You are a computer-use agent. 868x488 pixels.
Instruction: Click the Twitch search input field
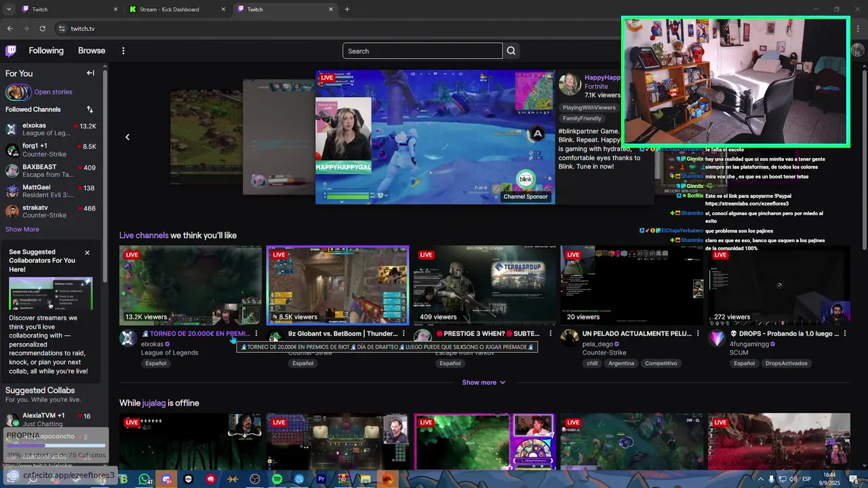pos(422,51)
